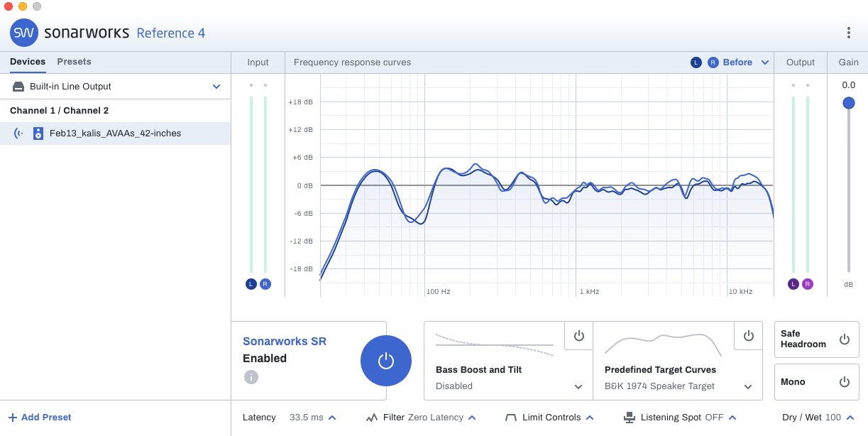Expand the Filter Zero Latency options

472,418
